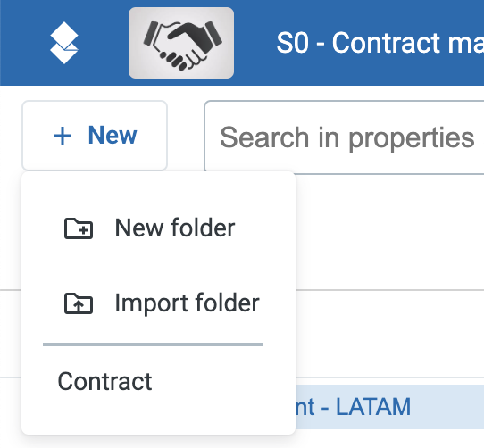Click the New text label
The width and height of the screenshot is (484, 448).
click(113, 135)
